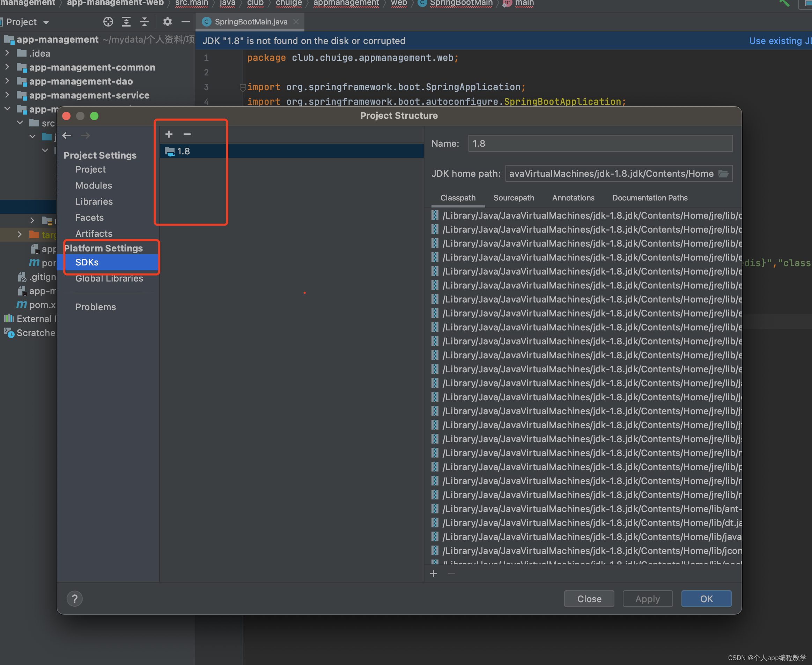This screenshot has width=812, height=665.
Task: Select the SpringBootMain.java editor tab
Action: pos(251,22)
